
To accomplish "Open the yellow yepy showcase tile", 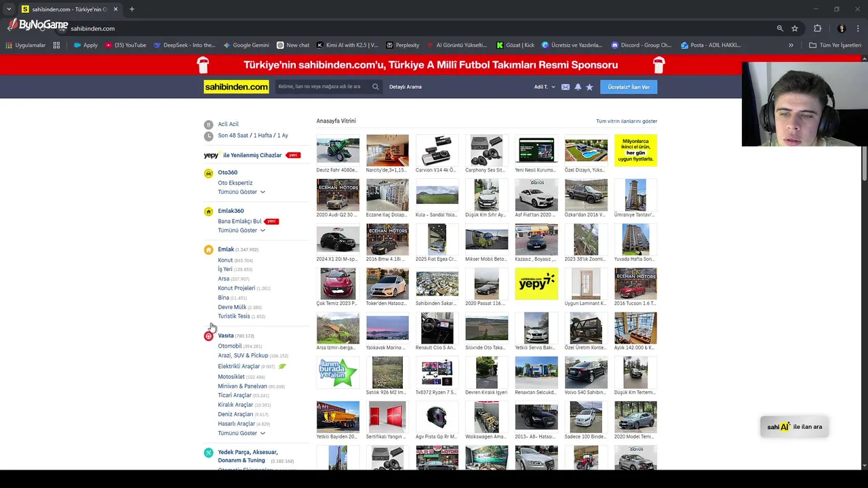I will coord(536,284).
